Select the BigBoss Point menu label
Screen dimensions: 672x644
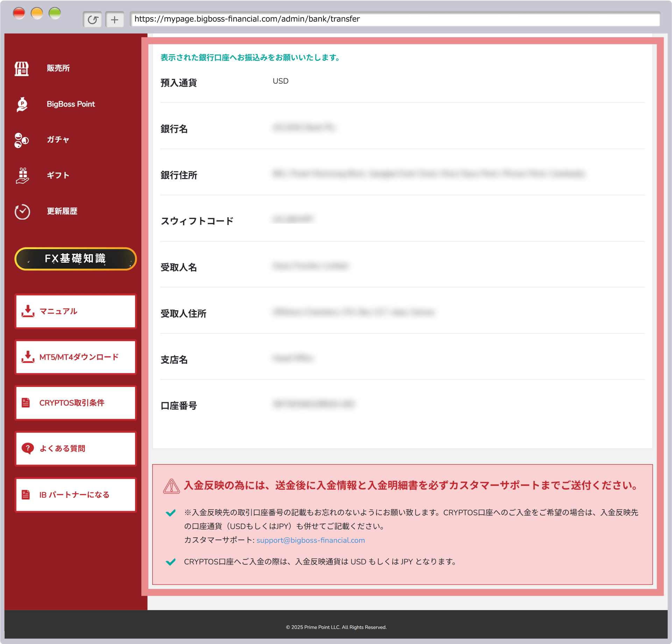(71, 104)
